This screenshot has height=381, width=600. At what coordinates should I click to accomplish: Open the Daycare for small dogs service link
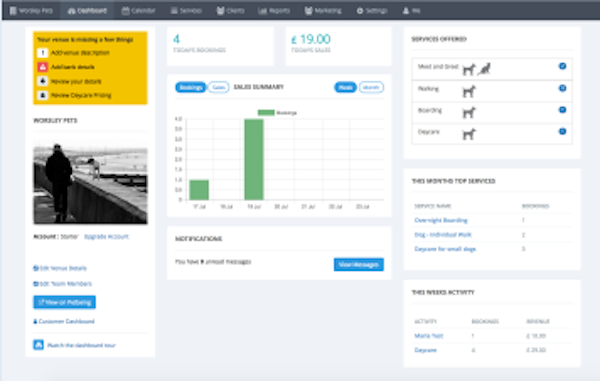tap(445, 249)
